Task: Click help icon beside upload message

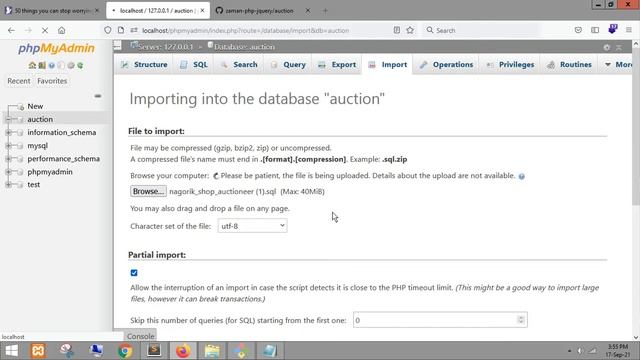Action: pyautogui.click(x=522, y=176)
